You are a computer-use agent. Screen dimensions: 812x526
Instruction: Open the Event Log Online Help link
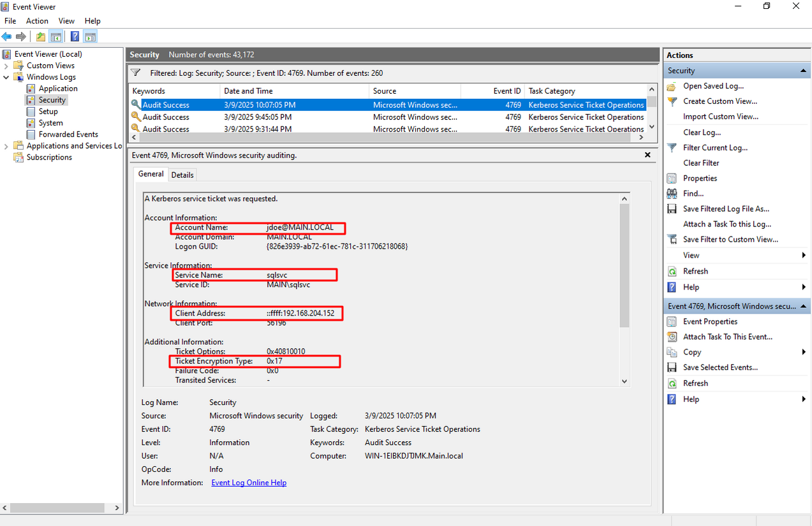pos(249,483)
